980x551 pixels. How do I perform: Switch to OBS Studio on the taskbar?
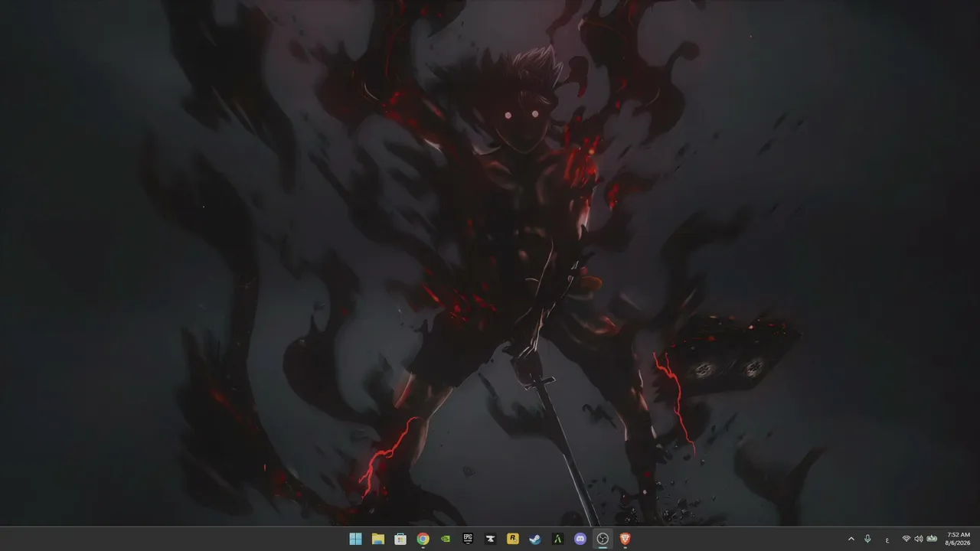click(603, 539)
